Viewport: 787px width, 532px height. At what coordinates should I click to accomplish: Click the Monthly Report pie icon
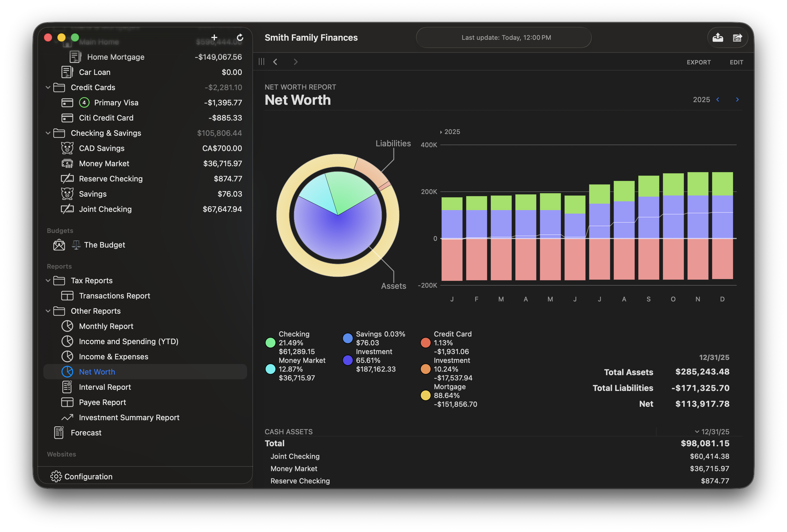coord(67,326)
